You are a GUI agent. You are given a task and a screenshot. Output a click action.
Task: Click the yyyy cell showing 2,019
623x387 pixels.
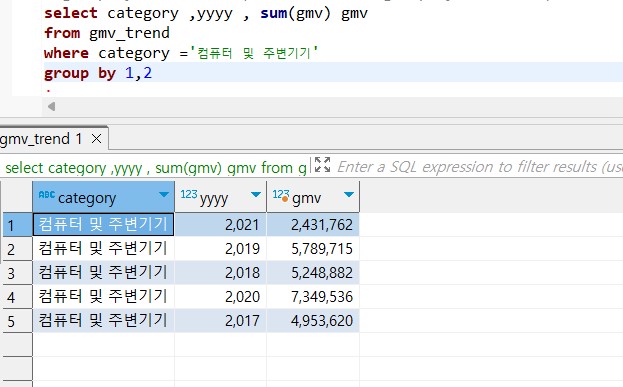coord(221,249)
